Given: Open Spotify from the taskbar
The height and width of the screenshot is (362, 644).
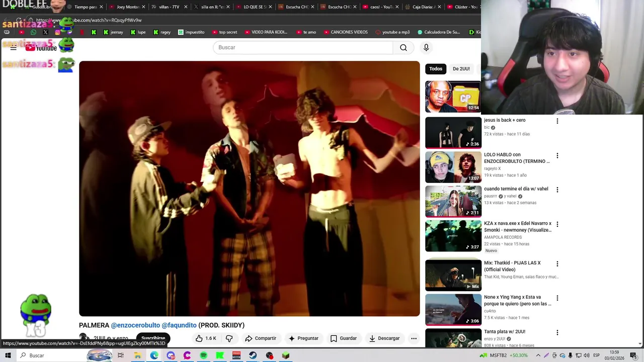Looking at the screenshot, I should (x=204, y=355).
